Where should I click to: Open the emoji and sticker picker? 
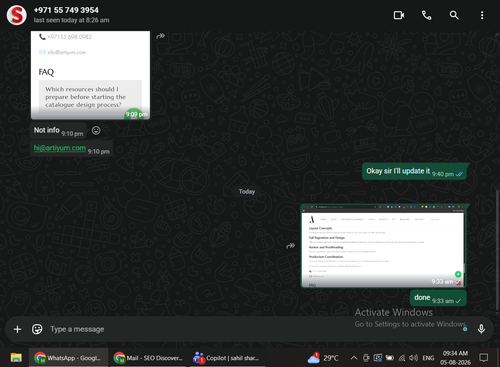pyautogui.click(x=37, y=329)
